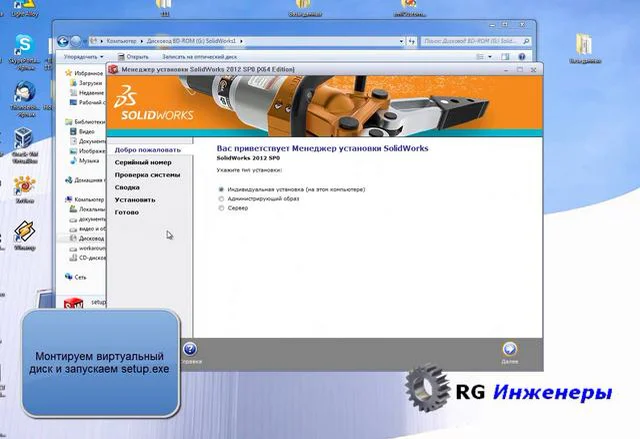Click the Back arrow in Explorer window
This screenshot has width=640, height=439.
tap(62, 41)
